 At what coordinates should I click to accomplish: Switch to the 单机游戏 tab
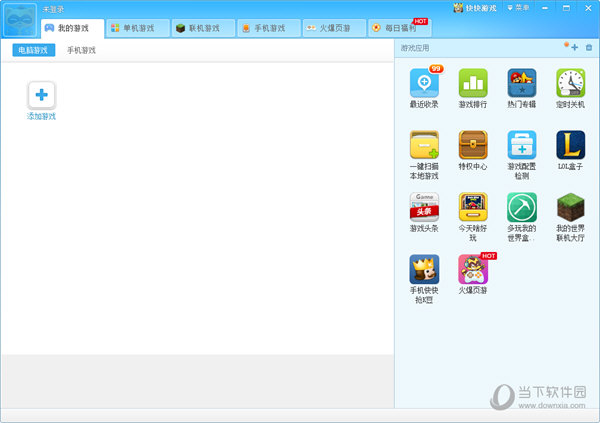138,28
